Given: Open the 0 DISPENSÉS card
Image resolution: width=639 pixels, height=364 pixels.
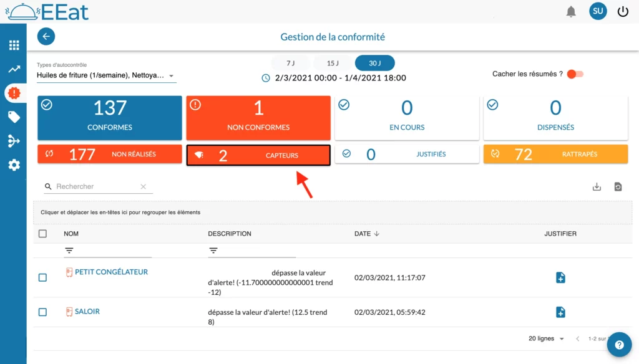Looking at the screenshot, I should point(555,118).
